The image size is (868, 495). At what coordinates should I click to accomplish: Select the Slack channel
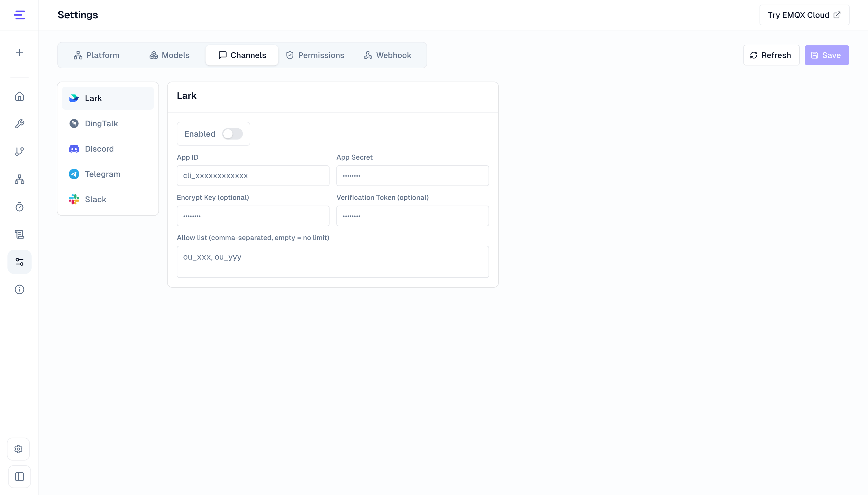108,199
